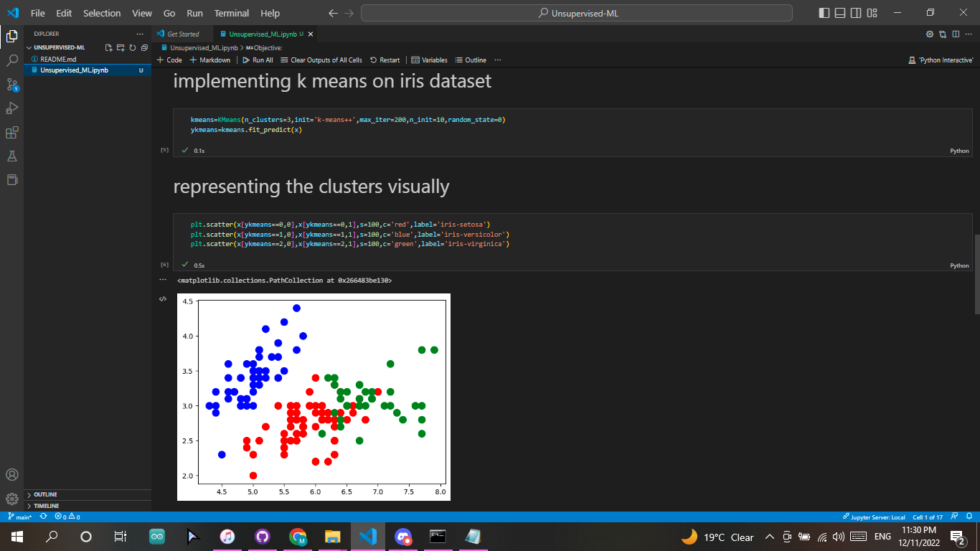Create a new file in Explorer
The height and width of the screenshot is (551, 980).
[108, 47]
